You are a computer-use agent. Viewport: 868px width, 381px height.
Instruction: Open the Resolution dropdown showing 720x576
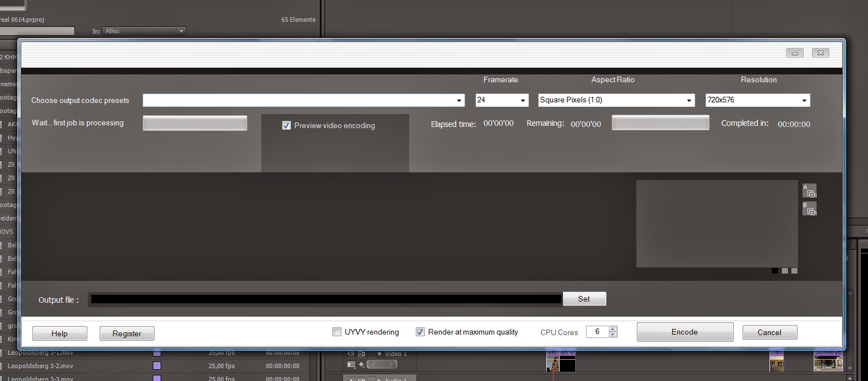click(x=805, y=100)
